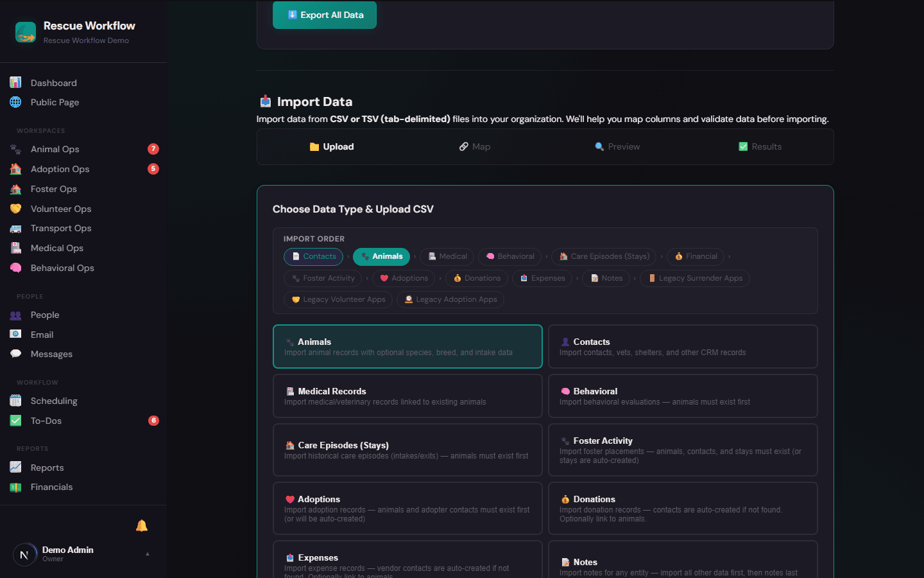This screenshot has width=924, height=578.
Task: Open Transport Ops from its van icon
Action: pyautogui.click(x=16, y=228)
